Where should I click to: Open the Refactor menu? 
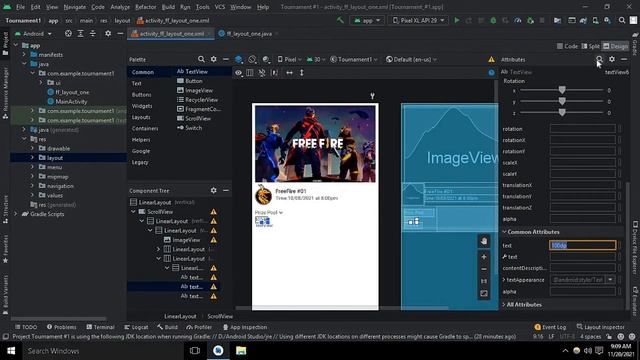pyautogui.click(x=146, y=7)
